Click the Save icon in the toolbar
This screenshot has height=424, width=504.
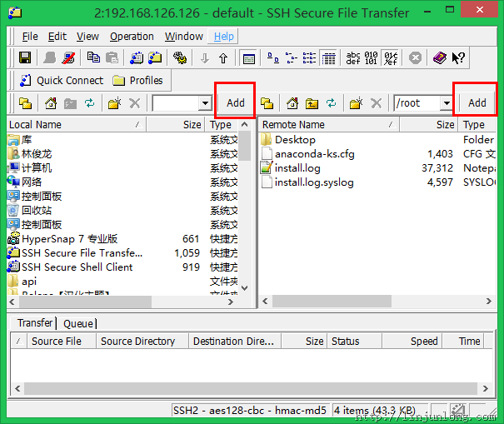[x=25, y=58]
